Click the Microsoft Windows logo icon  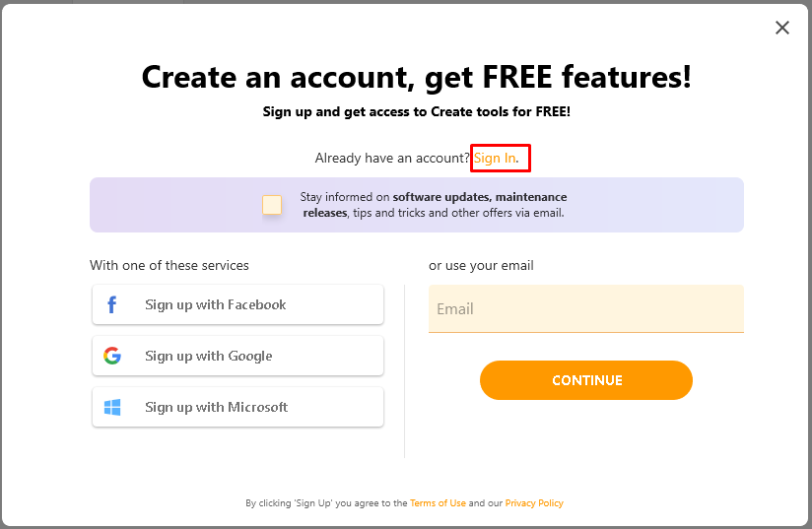point(112,407)
